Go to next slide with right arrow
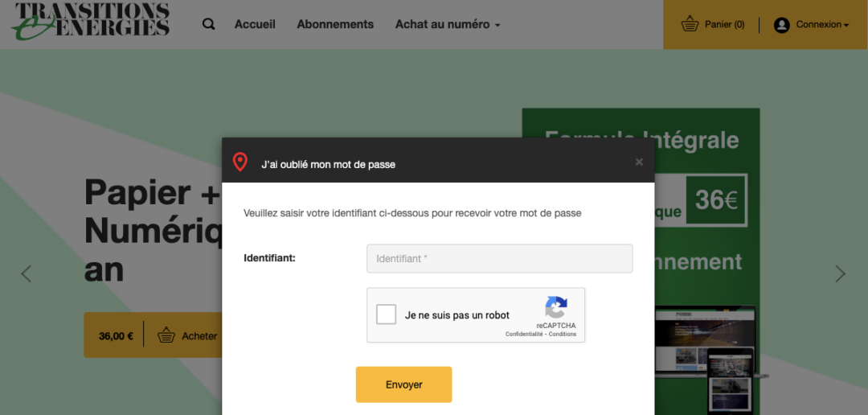 click(x=841, y=274)
